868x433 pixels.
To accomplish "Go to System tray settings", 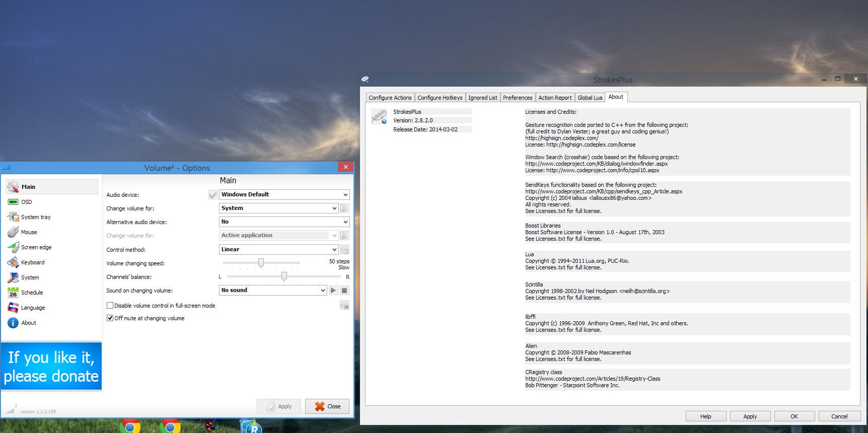I will click(x=52, y=217).
